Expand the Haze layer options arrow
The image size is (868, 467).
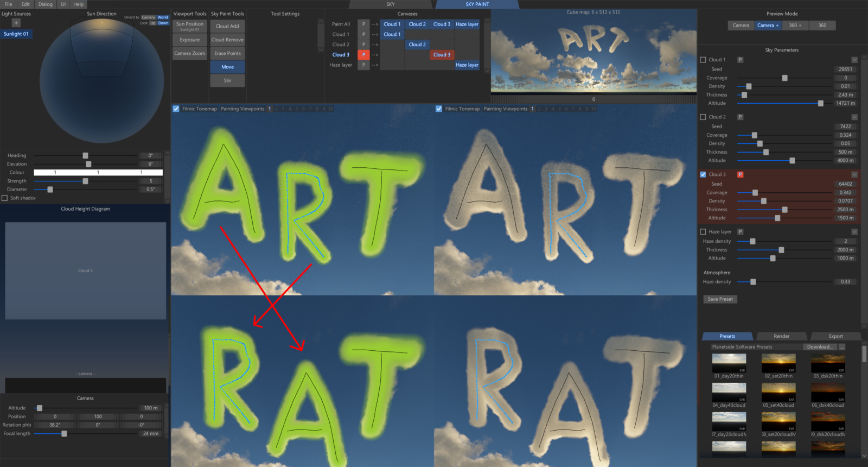tap(854, 232)
